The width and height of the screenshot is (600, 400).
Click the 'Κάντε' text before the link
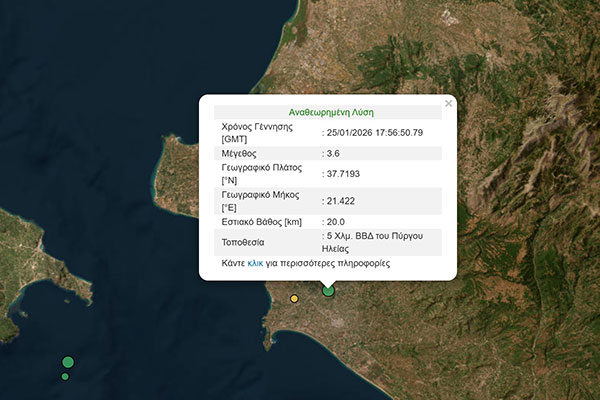coord(233,264)
